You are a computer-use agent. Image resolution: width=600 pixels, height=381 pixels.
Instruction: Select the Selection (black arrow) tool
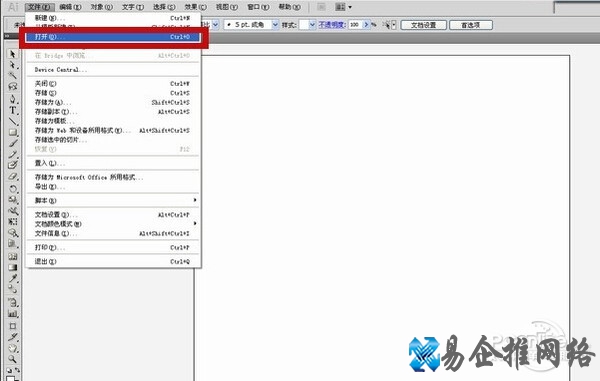click(13, 54)
